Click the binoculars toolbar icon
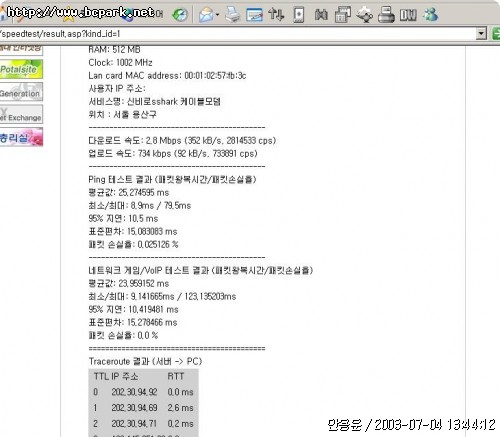 click(x=321, y=15)
